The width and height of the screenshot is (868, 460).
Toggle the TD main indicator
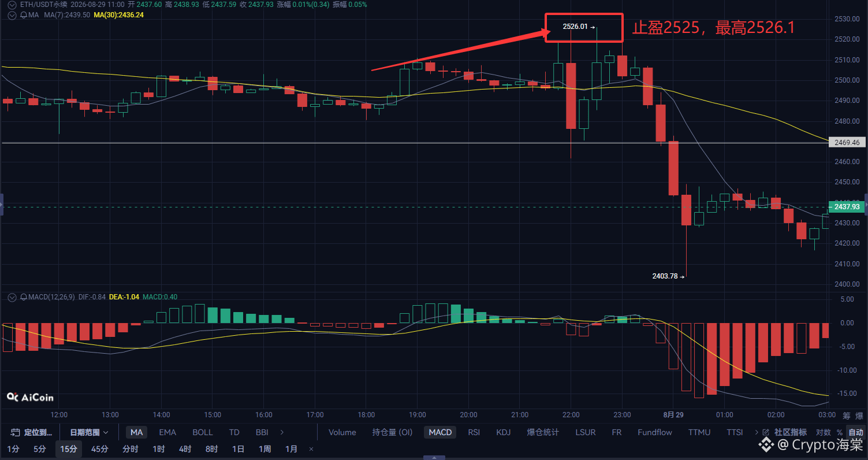[x=234, y=432]
